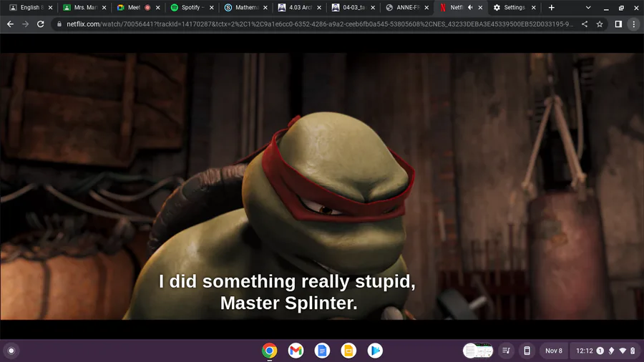Launch Gmail from the shelf
The width and height of the screenshot is (644, 362).
coord(296,351)
